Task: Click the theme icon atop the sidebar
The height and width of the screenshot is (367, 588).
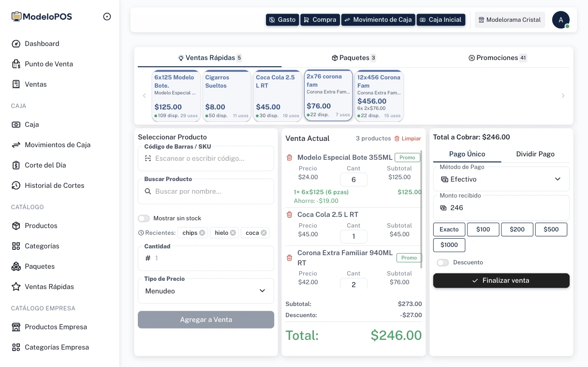Action: pyautogui.click(x=107, y=16)
